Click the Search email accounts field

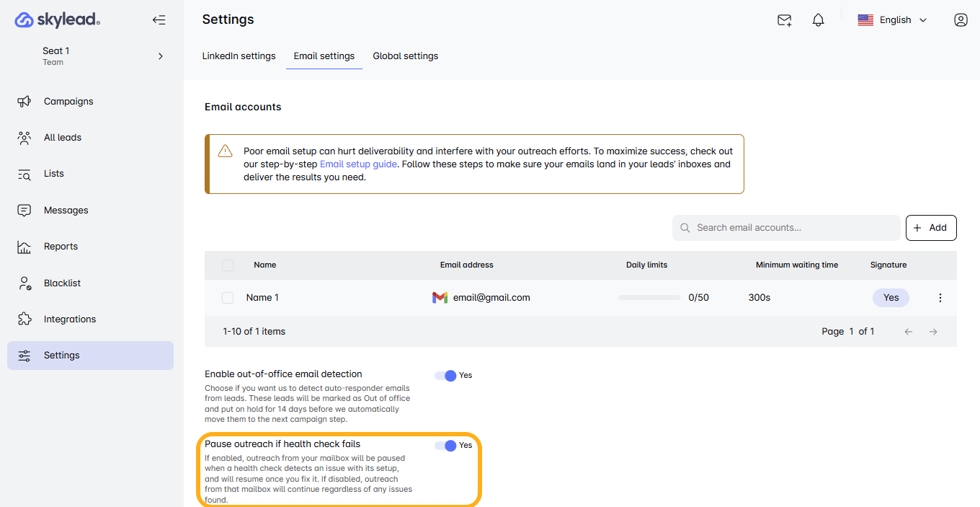(786, 228)
